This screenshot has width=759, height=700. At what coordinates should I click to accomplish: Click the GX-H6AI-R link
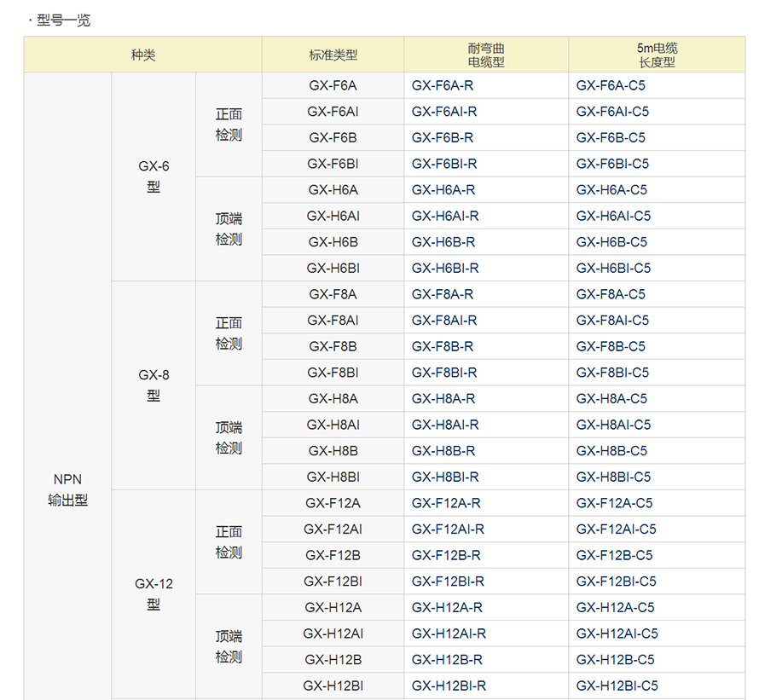click(445, 216)
